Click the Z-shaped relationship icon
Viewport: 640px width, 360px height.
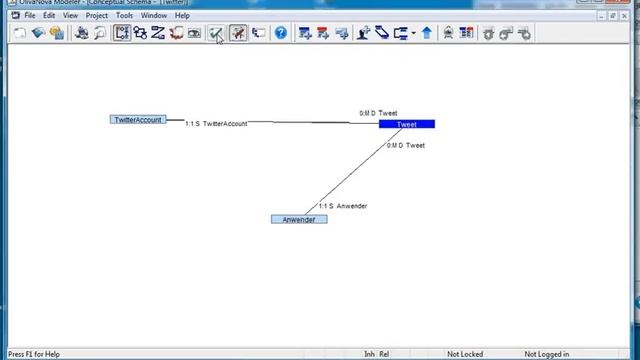158,33
